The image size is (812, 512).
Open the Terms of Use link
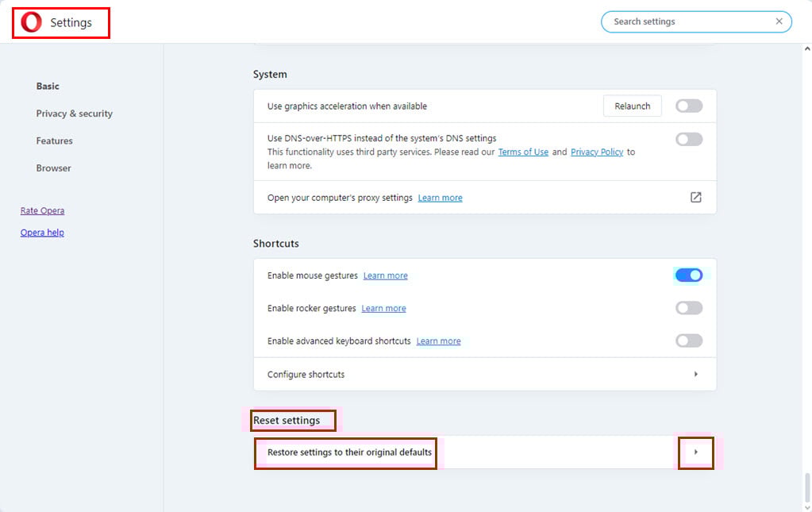click(523, 152)
